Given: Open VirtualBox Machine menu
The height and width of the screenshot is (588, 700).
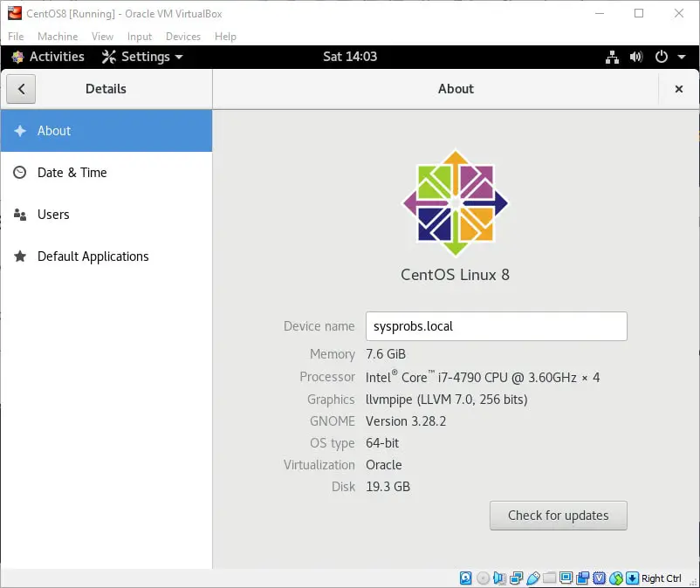Looking at the screenshot, I should (58, 37).
